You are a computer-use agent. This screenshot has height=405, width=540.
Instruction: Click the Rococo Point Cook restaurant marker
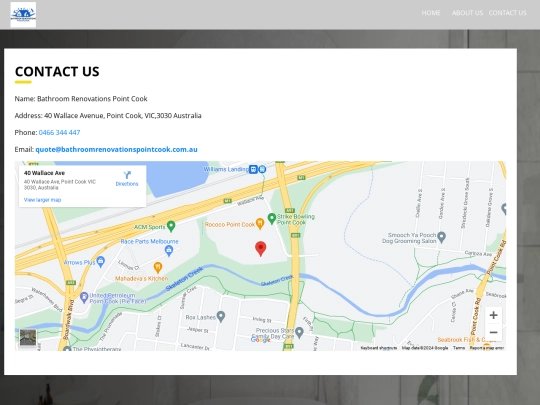pos(260,224)
